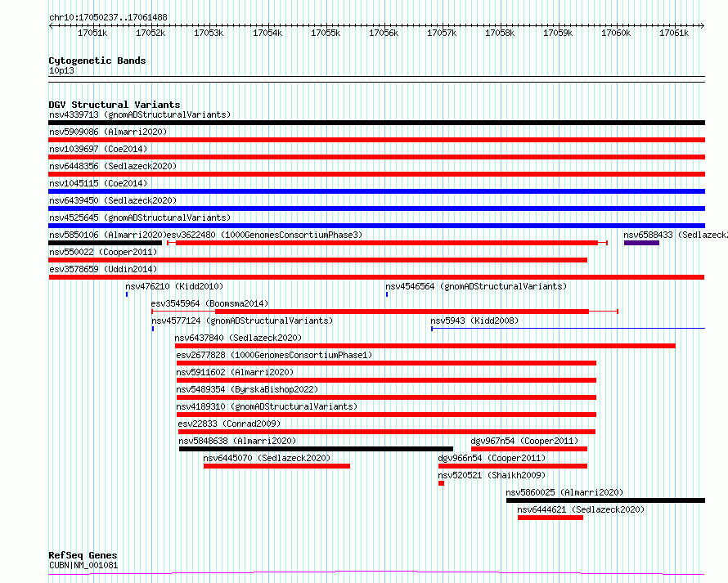728x583 pixels.
Task: Click the 17056k ruler tick label
Action: (x=384, y=33)
